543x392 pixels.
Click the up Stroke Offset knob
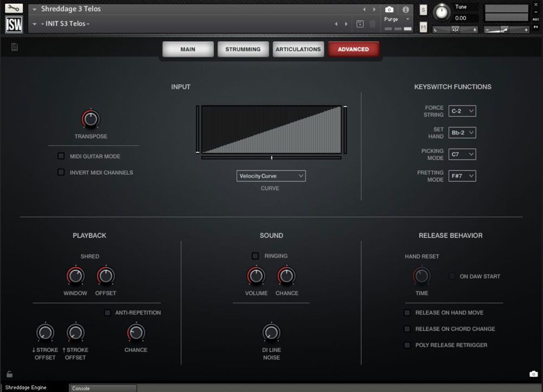click(75, 332)
